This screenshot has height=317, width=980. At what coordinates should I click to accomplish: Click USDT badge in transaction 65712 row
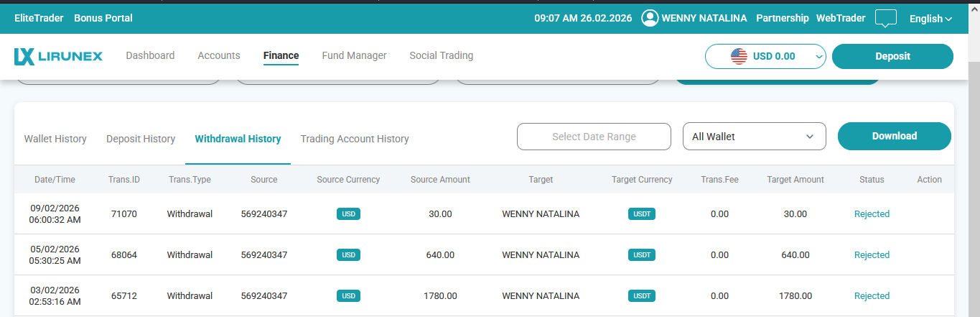tap(642, 296)
